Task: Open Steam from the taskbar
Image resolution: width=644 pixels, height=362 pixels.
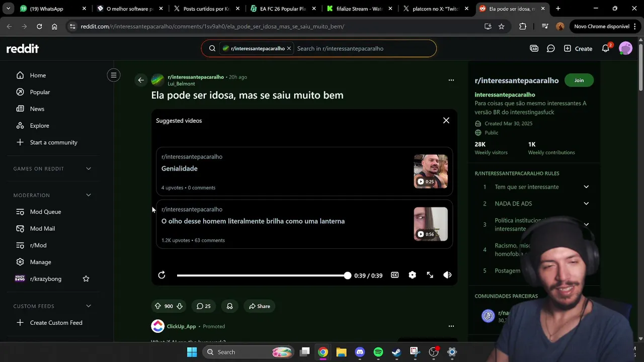Action: pyautogui.click(x=396, y=352)
